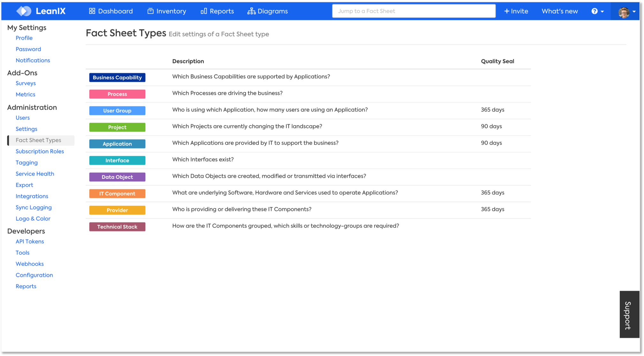Open the pink Process fact sheet type

(x=117, y=94)
